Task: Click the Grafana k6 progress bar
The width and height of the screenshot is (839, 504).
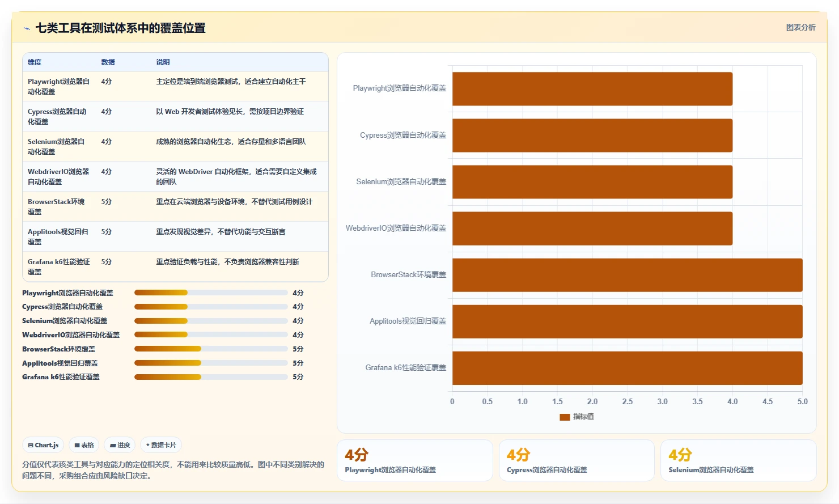Action: coord(211,376)
